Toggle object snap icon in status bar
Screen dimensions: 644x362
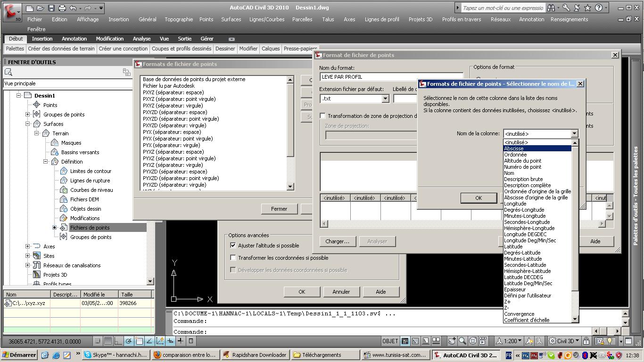coord(139,341)
